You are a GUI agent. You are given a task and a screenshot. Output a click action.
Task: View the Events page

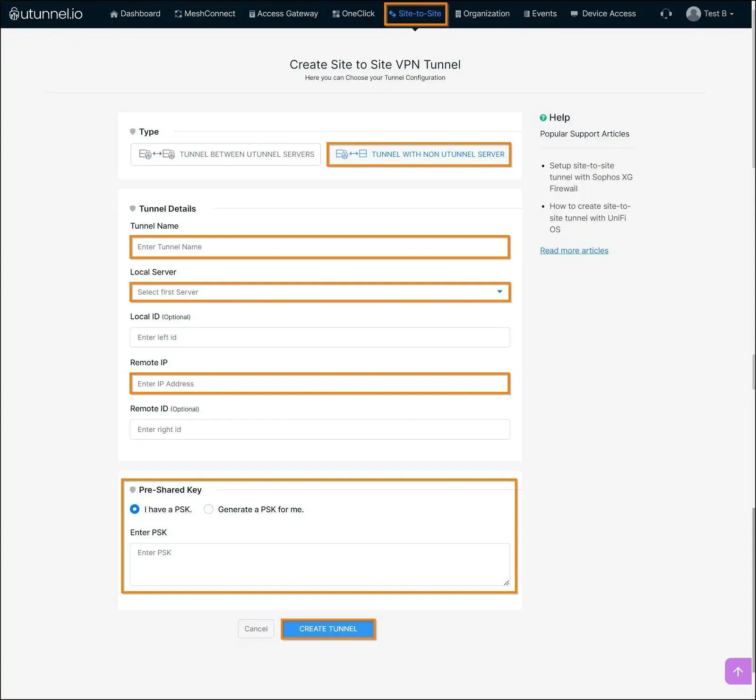(x=540, y=14)
